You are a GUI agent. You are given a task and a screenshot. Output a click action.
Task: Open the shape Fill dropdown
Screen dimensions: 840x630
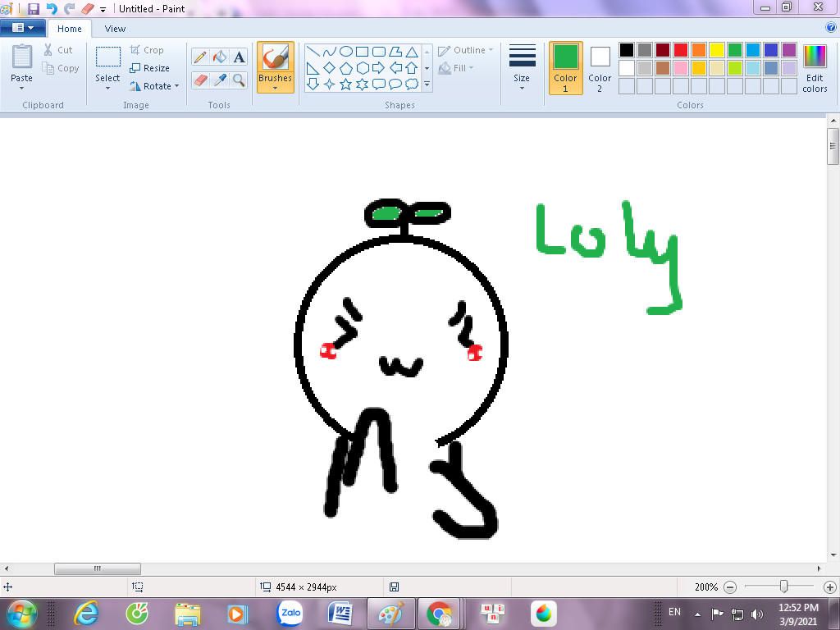coord(456,68)
